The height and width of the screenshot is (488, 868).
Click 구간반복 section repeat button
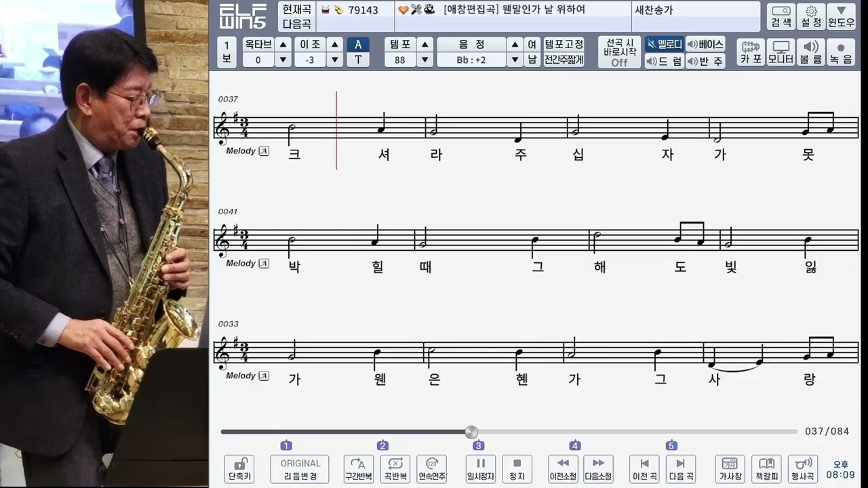[x=359, y=469]
